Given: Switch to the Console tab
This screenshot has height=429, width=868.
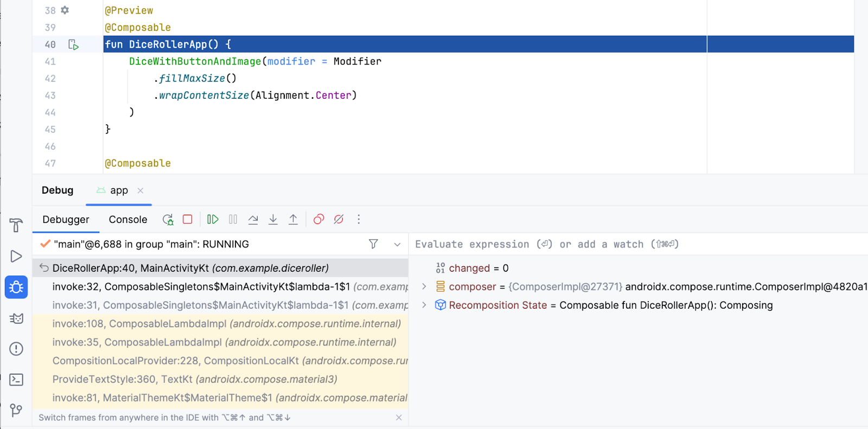Looking at the screenshot, I should click(x=127, y=220).
